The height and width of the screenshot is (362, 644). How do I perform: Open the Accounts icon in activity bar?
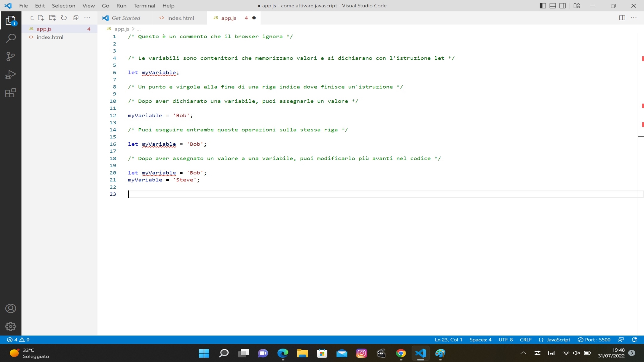pyautogui.click(x=11, y=309)
